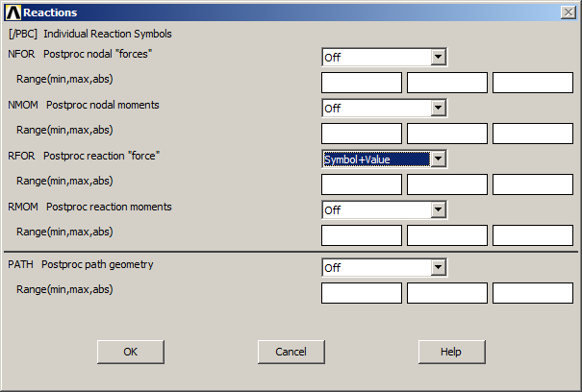Select the NMOM range abs input field
Image resolution: width=582 pixels, height=392 pixels.
(533, 134)
